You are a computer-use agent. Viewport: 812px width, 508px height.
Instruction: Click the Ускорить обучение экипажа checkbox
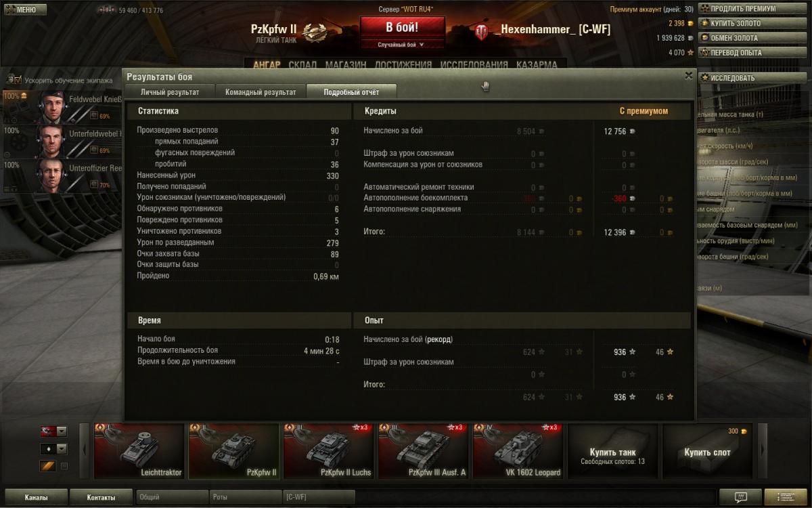coord(18,80)
